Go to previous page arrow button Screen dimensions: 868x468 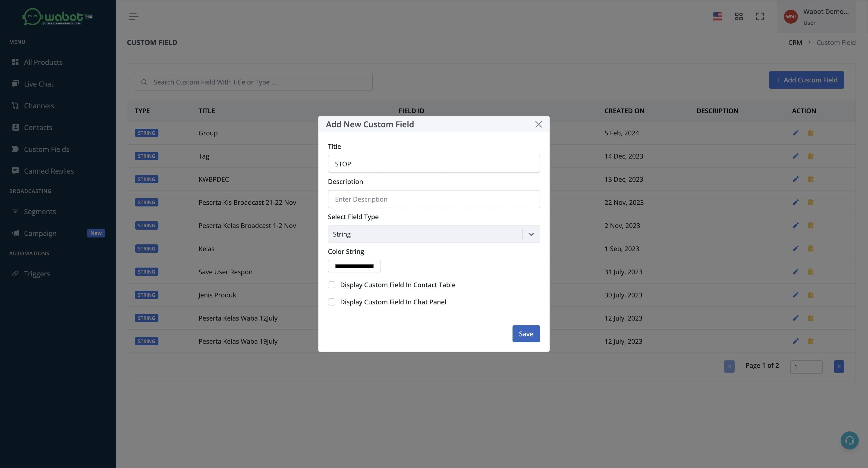(729, 366)
